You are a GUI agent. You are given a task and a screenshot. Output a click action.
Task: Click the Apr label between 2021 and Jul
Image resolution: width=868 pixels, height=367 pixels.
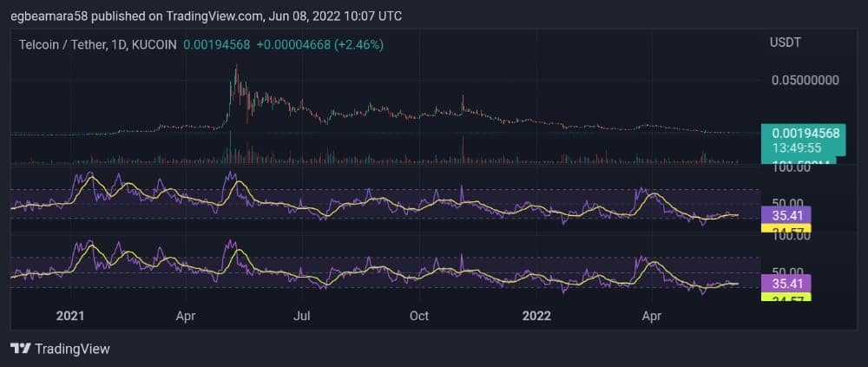(185, 317)
